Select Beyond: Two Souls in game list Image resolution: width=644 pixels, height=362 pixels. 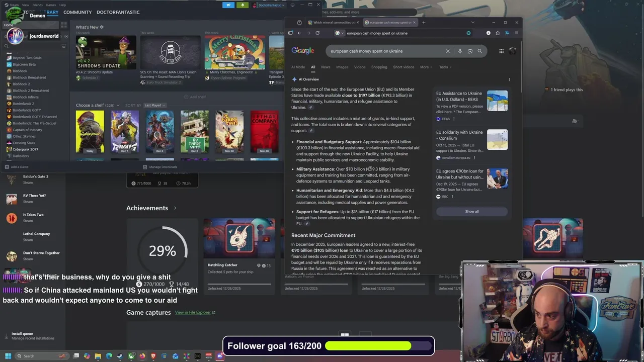pyautogui.click(x=27, y=58)
